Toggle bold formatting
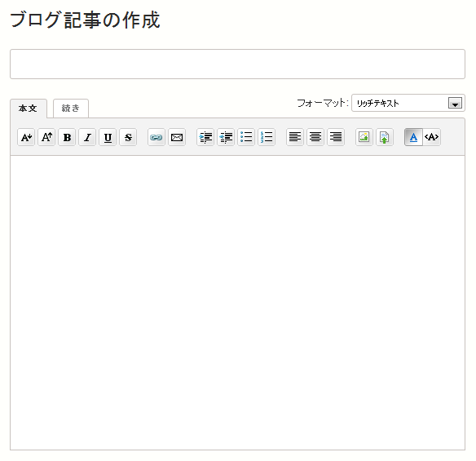The height and width of the screenshot is (461, 476). (67, 137)
